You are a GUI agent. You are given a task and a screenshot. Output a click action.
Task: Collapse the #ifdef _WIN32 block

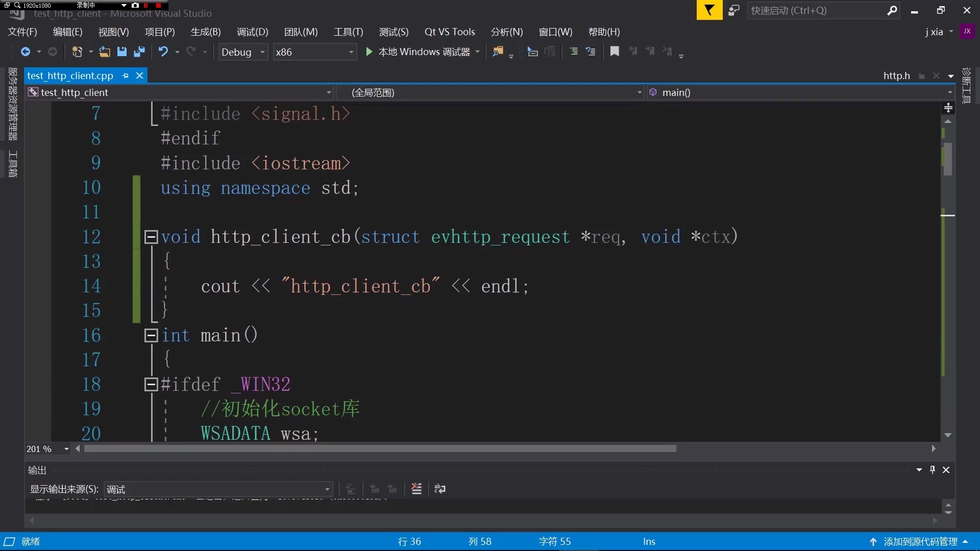pos(151,384)
